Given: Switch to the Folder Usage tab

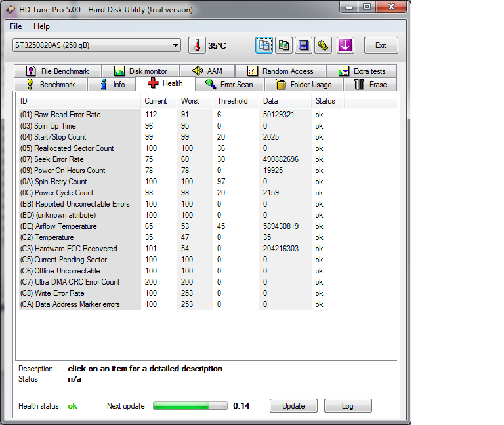Looking at the screenshot, I should pos(304,85).
